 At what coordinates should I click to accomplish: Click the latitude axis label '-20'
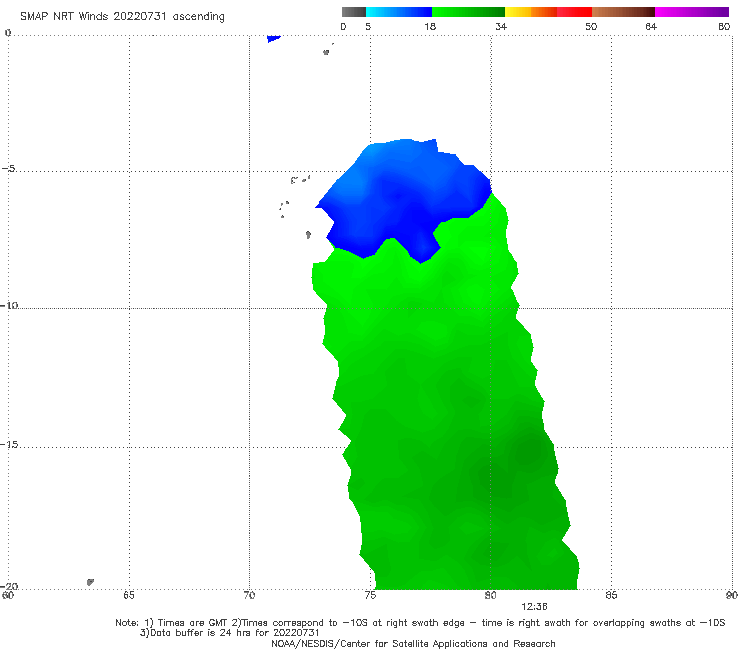pos(9,586)
